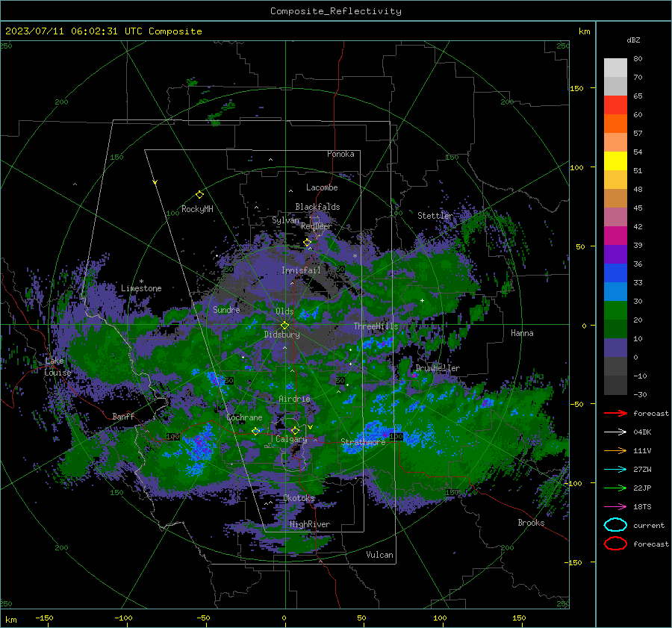This screenshot has width=672, height=628.
Task: Click the yellow diamond marker below Cochrane
Action: pyautogui.click(x=256, y=431)
